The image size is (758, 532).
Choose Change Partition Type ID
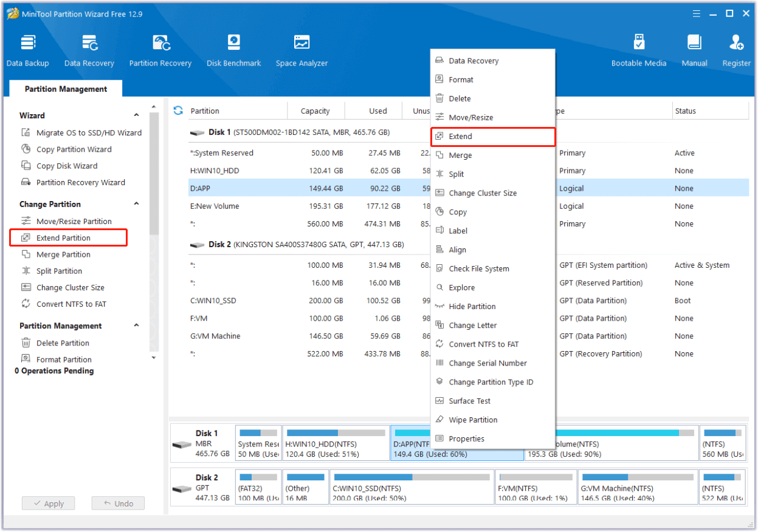pyautogui.click(x=493, y=382)
